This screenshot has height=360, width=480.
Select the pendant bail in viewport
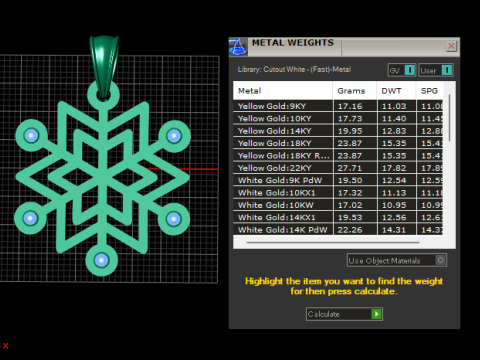coord(104,67)
